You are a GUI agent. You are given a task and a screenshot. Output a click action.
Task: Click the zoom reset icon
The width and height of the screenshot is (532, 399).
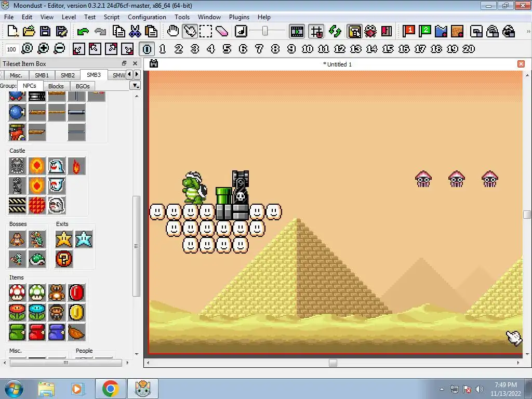pyautogui.click(x=27, y=49)
